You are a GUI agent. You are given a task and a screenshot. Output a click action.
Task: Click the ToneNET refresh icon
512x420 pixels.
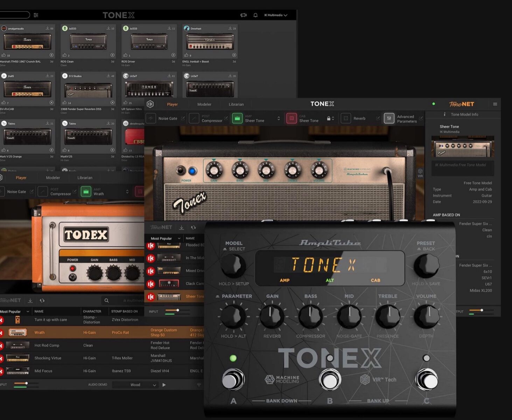194,227
